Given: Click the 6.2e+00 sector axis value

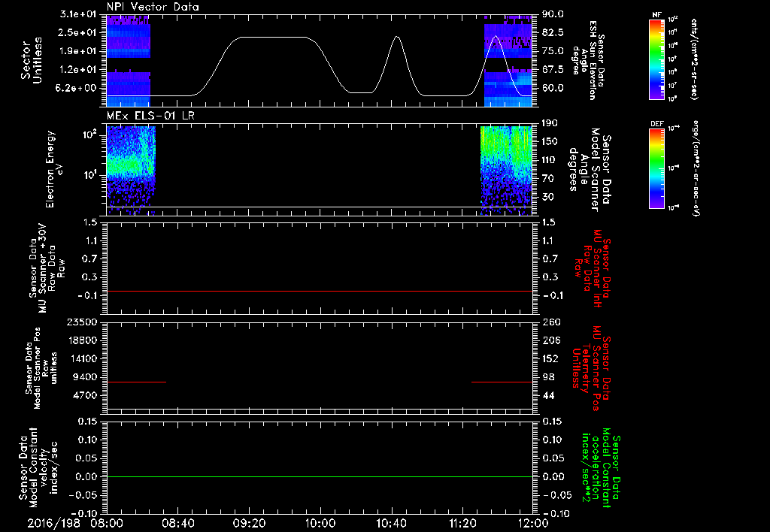Looking at the screenshot, I should 77,89.
